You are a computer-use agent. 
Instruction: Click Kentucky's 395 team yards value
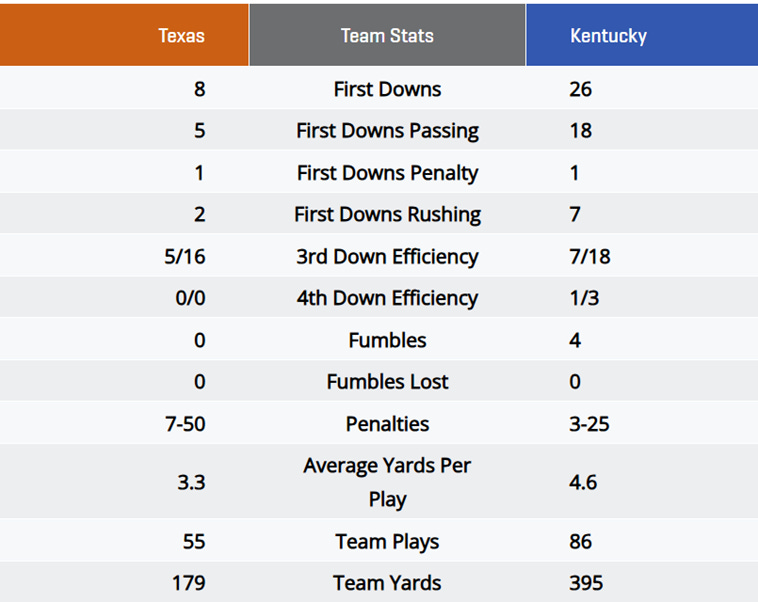(x=586, y=583)
